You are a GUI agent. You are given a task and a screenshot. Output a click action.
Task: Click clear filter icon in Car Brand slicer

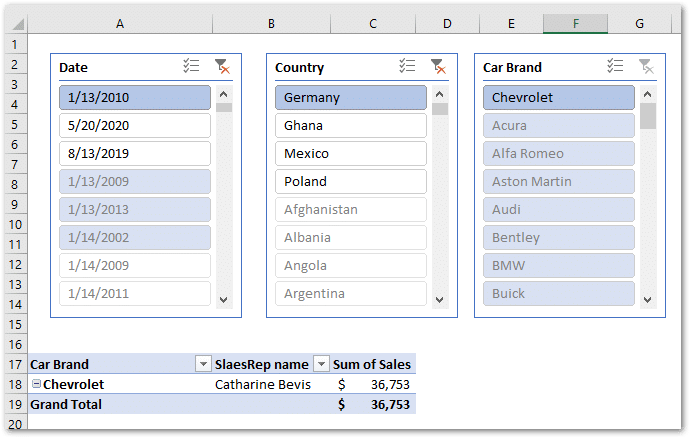coord(645,67)
